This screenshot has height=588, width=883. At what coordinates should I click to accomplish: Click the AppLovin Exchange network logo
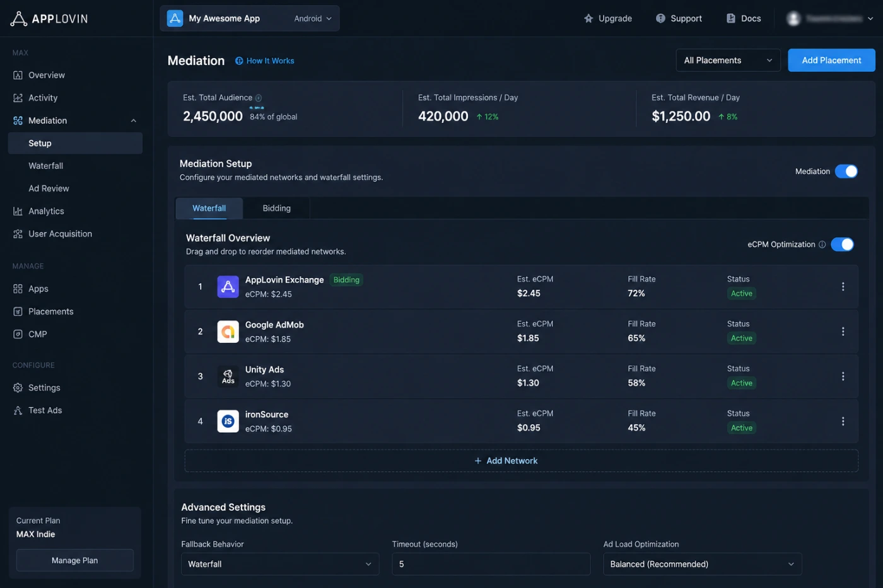[x=228, y=287]
